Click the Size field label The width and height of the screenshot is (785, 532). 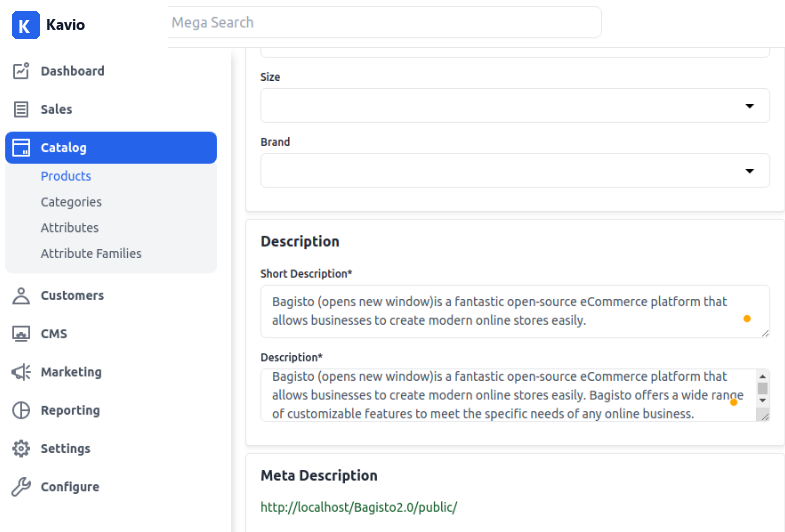tap(270, 77)
